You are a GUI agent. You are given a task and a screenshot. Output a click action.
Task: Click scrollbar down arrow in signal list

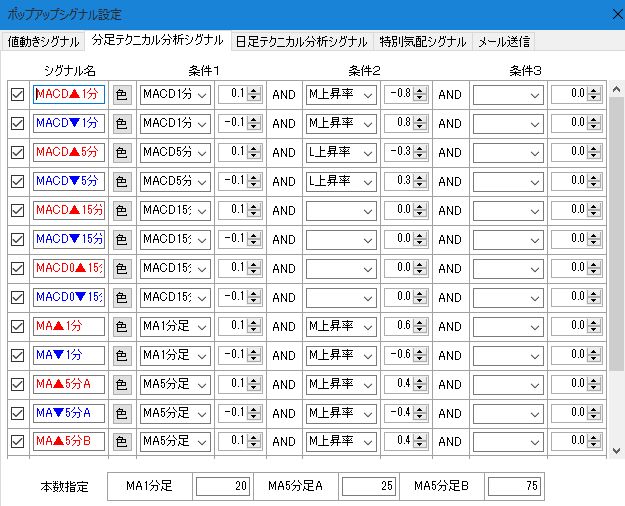616,451
